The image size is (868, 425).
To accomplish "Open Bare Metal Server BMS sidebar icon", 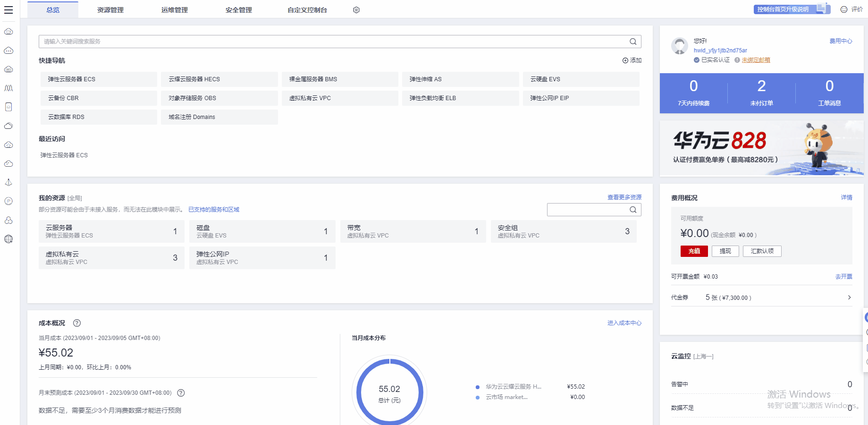I will tap(8, 69).
